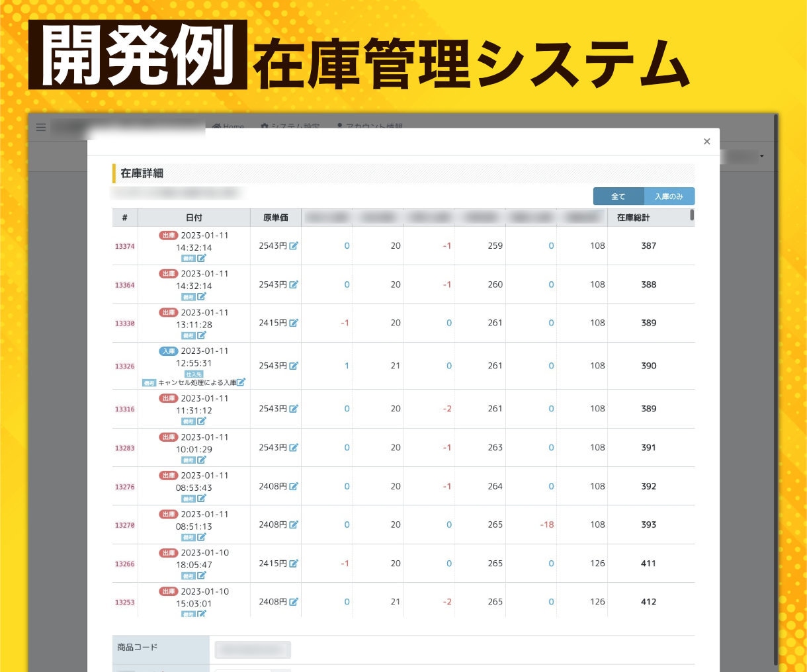Edit the キャンセル処理による入庫 note
Viewport: 807px width, 672px height.
(241, 382)
